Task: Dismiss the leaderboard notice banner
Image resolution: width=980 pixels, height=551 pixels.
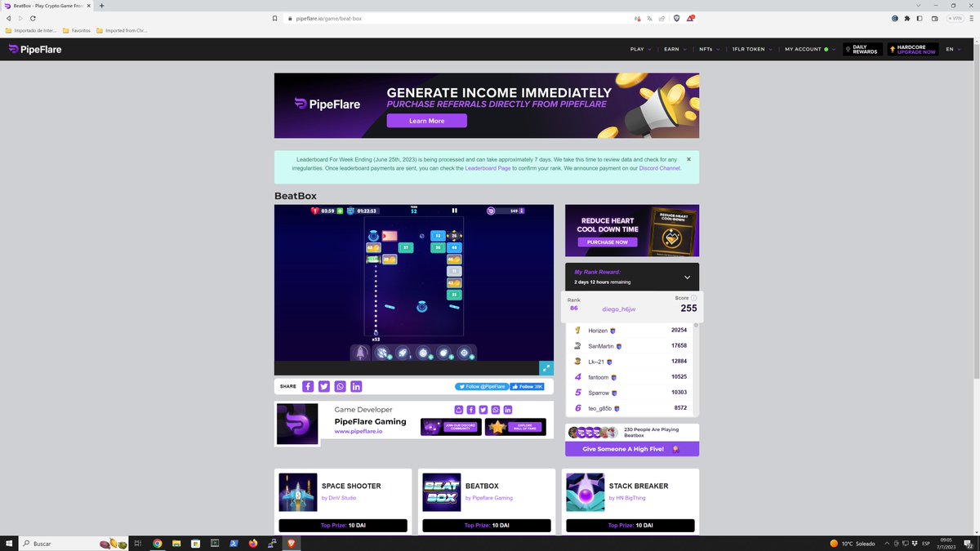Action: [688, 159]
